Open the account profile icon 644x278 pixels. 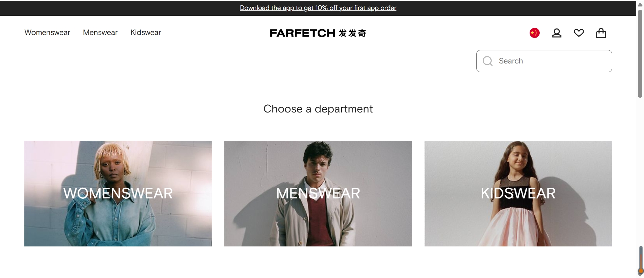[x=557, y=33]
